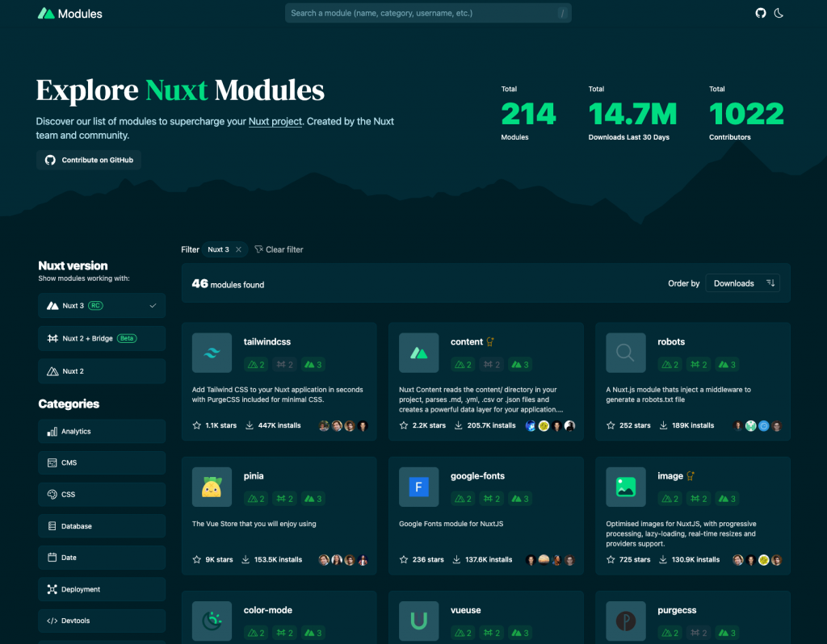Open the robots module title
The height and width of the screenshot is (644, 827).
[x=671, y=341]
